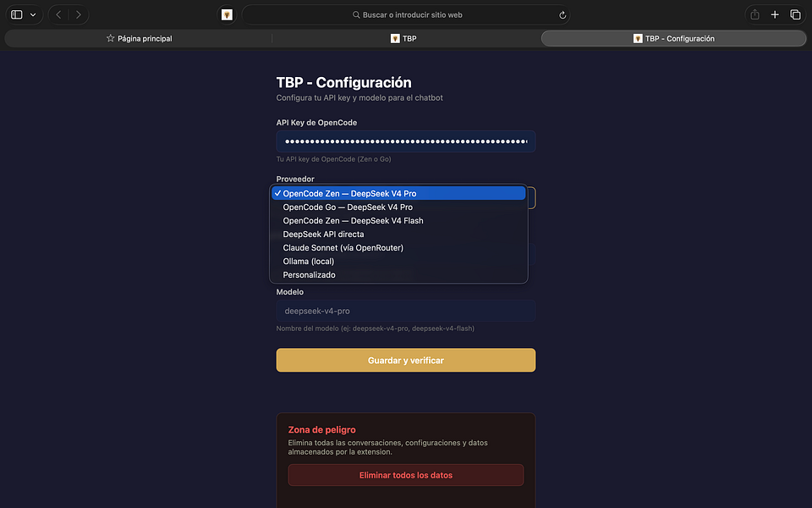
Task: Select the Ollama (local) option
Action: point(398,262)
